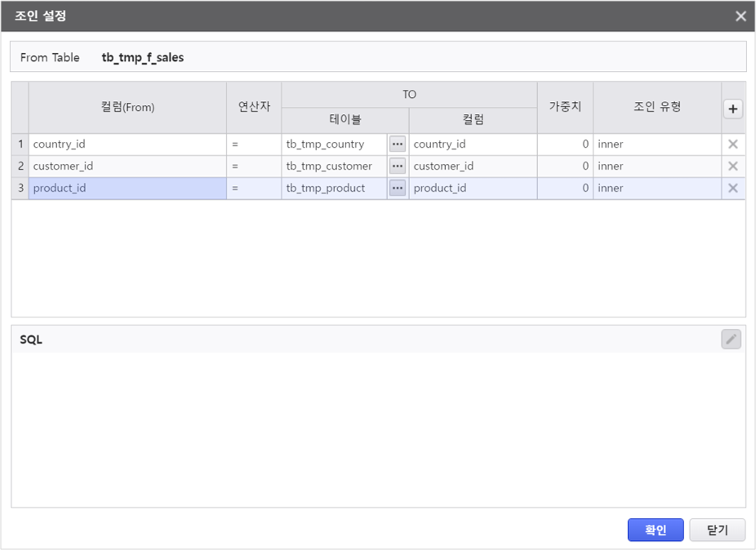Confirm with the 확인 button
Viewport: 756px width, 550px height.
[656, 530]
